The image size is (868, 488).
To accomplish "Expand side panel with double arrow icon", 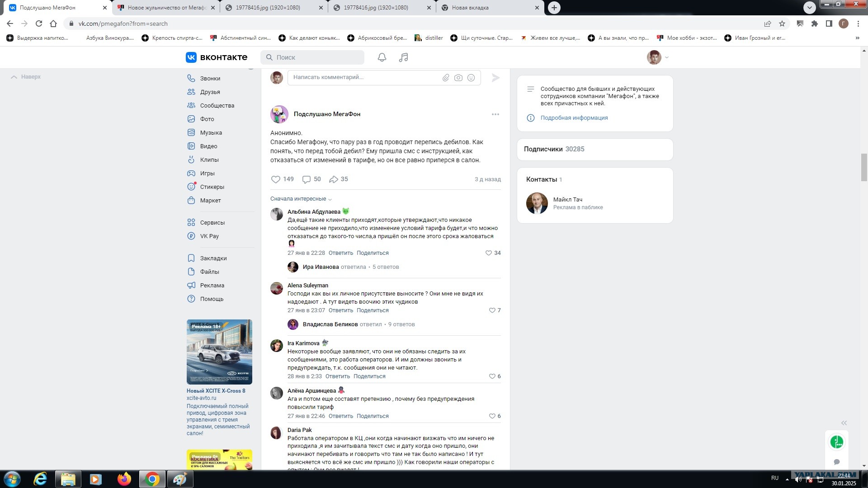I will coord(844,423).
